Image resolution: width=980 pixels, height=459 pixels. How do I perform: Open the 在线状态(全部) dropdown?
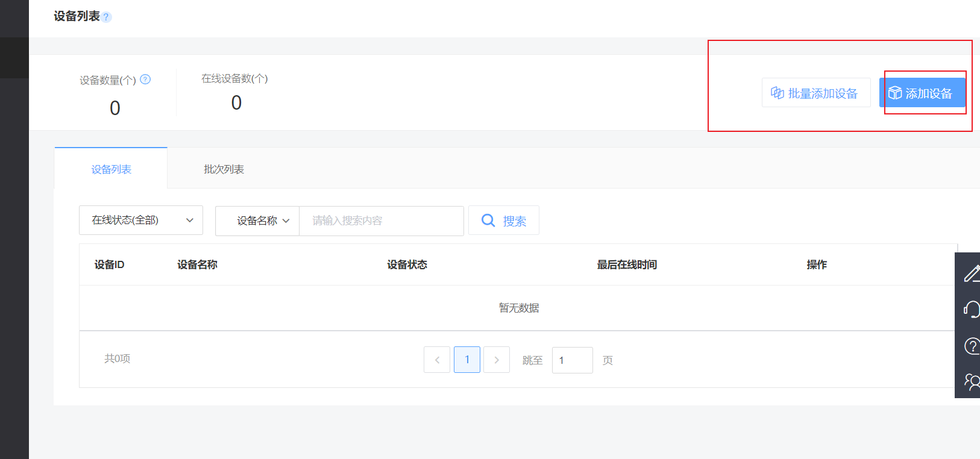(x=141, y=220)
